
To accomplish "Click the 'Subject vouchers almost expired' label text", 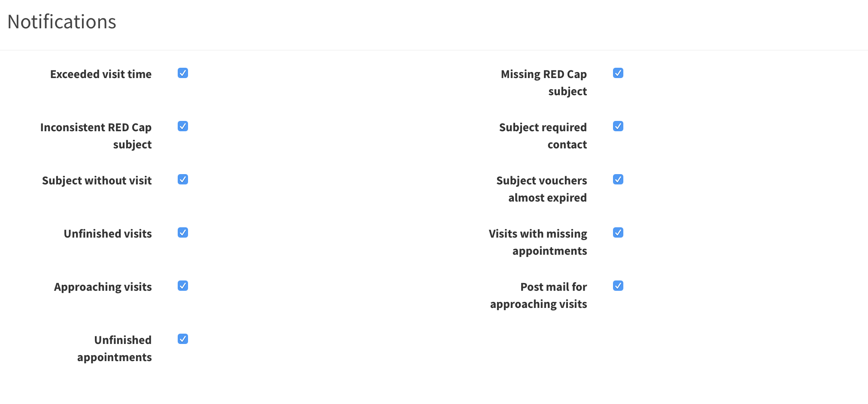I will pyautogui.click(x=542, y=189).
